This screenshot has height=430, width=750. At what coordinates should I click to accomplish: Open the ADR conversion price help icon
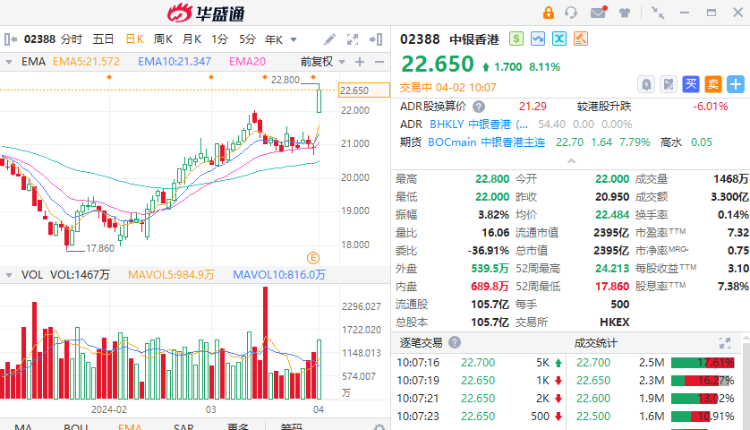pos(478,106)
